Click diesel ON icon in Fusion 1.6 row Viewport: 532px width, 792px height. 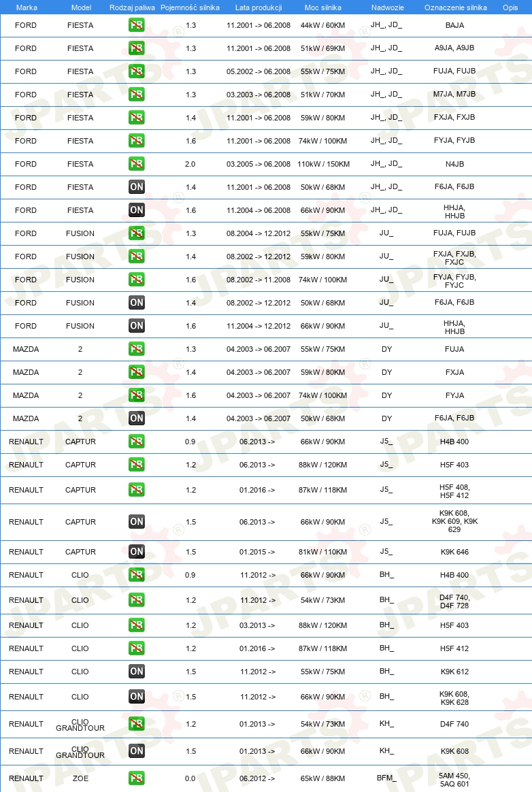coord(137,326)
